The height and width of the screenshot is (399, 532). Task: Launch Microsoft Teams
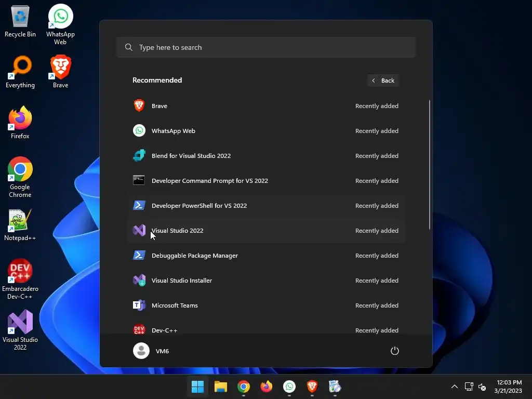[266, 305]
